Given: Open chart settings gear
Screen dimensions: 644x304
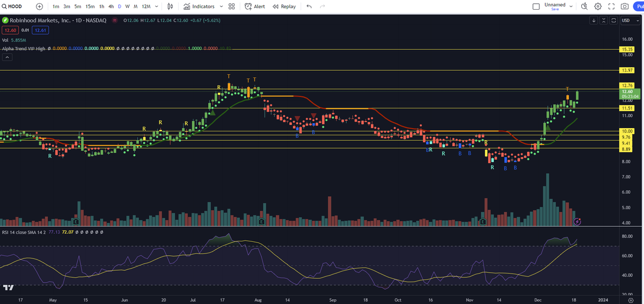Looking at the screenshot, I should 598,6.
